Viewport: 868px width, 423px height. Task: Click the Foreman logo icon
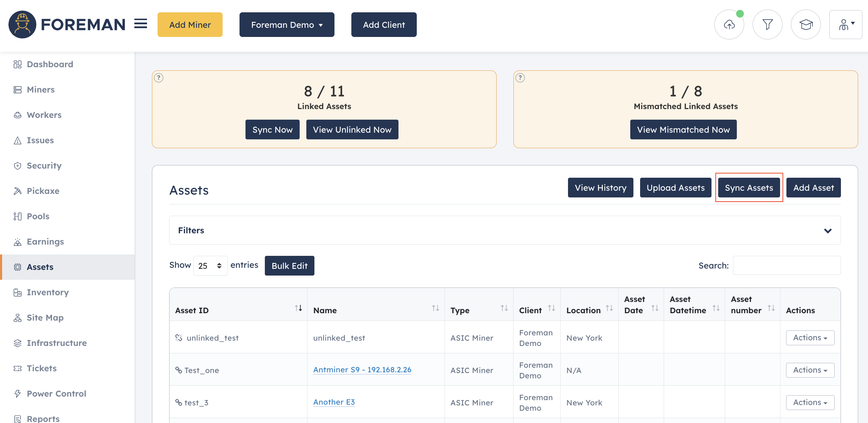pyautogui.click(x=22, y=25)
